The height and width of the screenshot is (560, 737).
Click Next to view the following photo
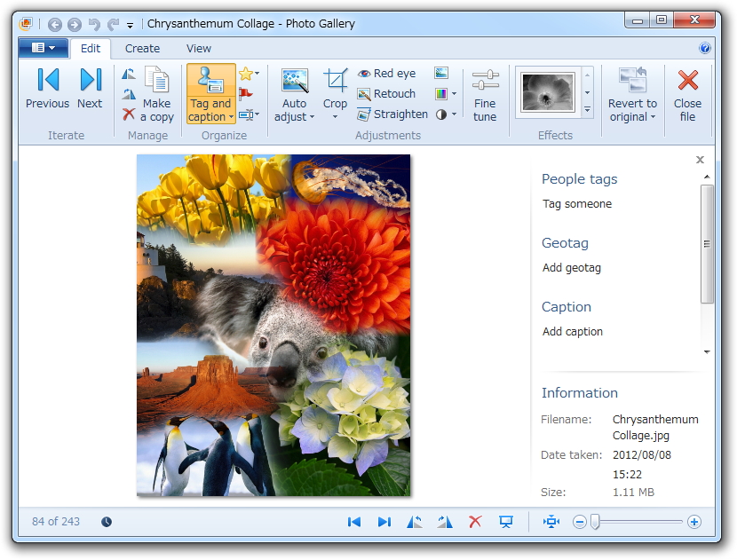pos(89,89)
